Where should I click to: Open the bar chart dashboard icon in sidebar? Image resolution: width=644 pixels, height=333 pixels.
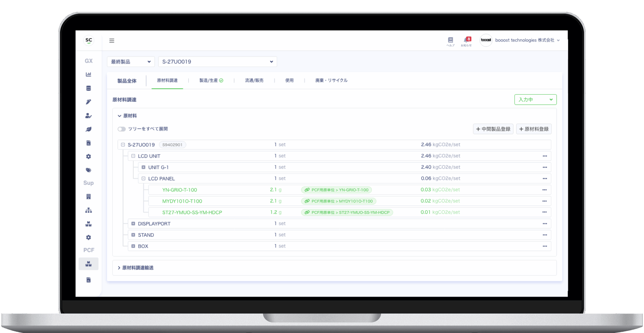tap(88, 75)
